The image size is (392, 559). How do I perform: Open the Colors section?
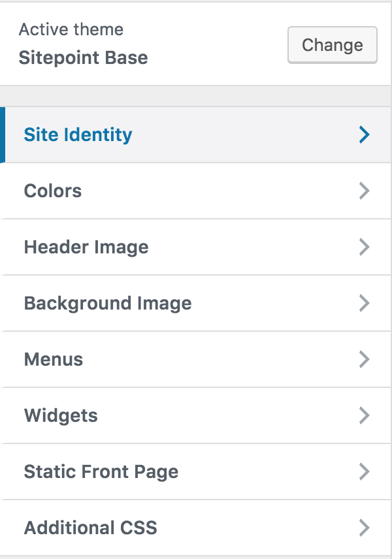tap(53, 191)
